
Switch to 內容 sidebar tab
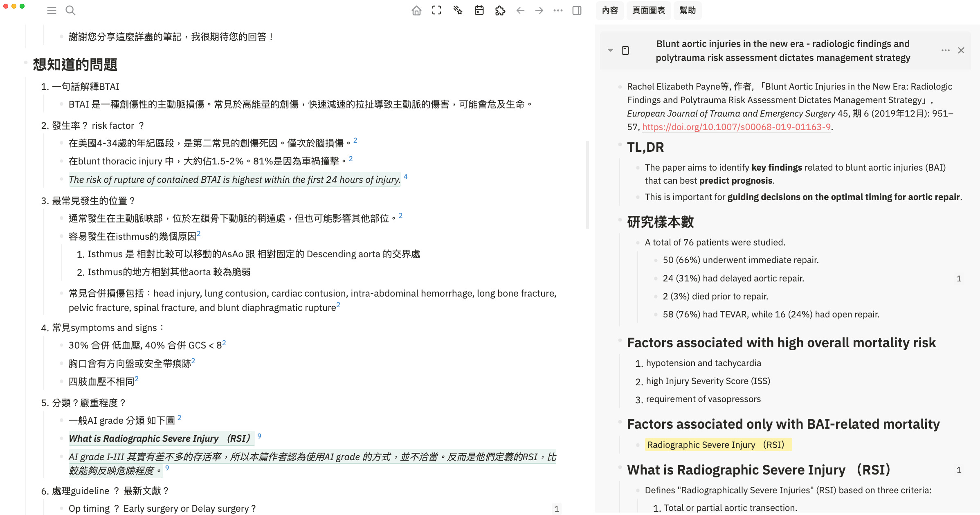[610, 11]
